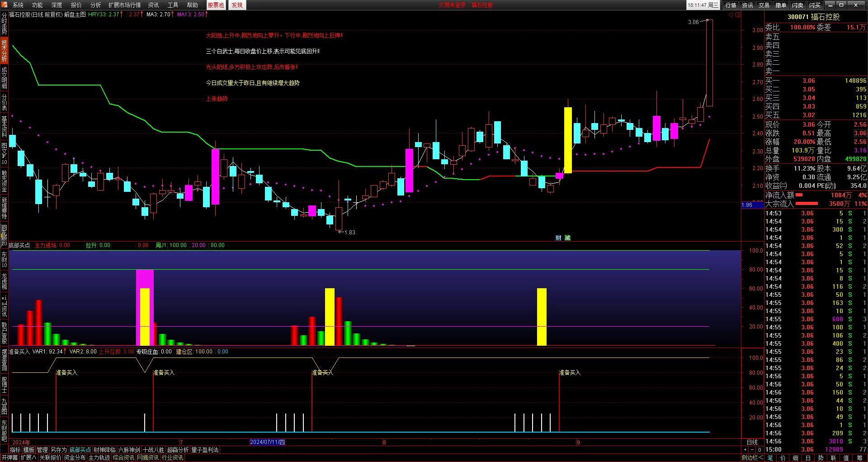The height and width of the screenshot is (462, 868).
Task: Select 分时走势 in left sidebar
Action: (4, 24)
